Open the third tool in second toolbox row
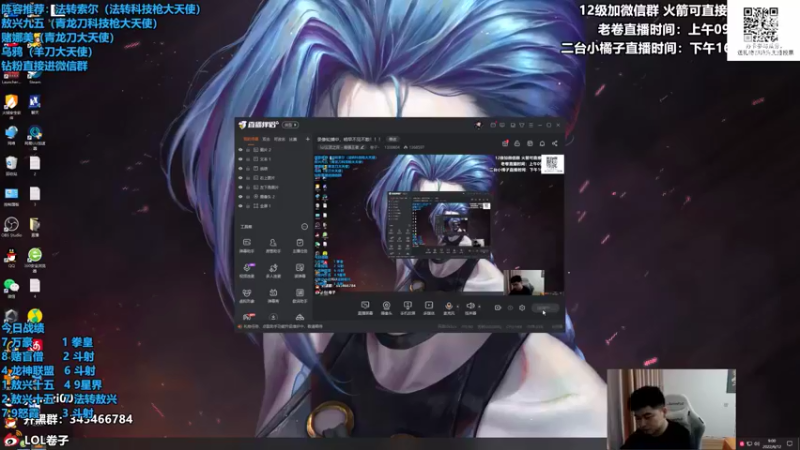The width and height of the screenshot is (800, 450). point(299,270)
